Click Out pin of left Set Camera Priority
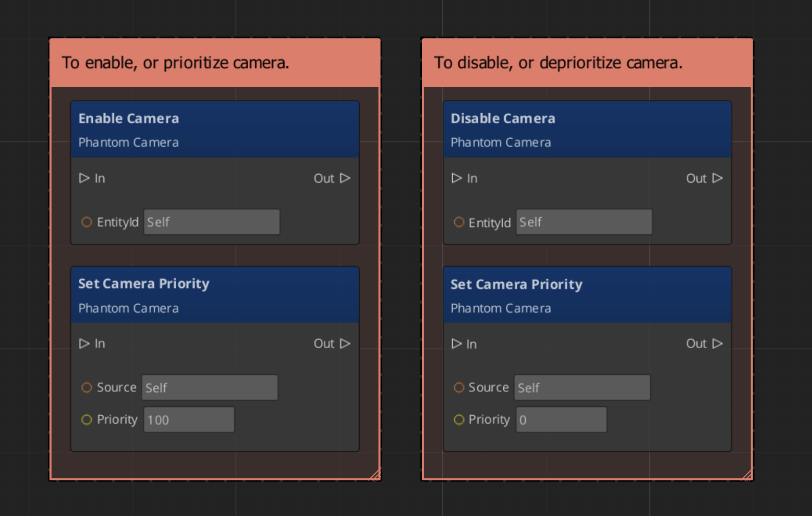The height and width of the screenshot is (516, 812). tap(345, 344)
